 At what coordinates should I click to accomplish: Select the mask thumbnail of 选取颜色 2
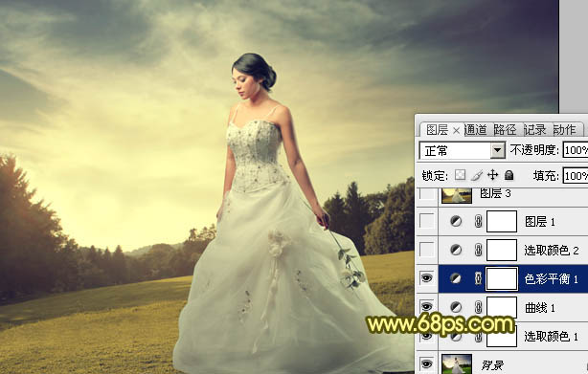click(x=502, y=250)
